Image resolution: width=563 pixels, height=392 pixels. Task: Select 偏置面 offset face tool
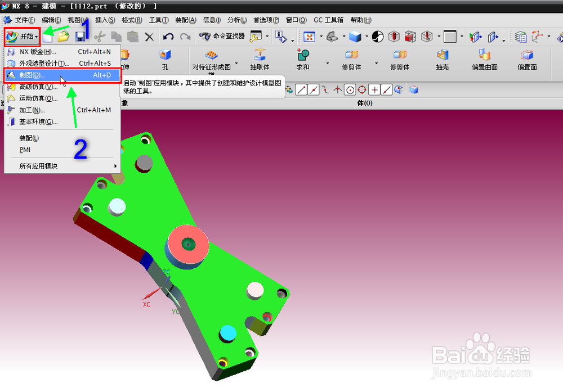point(527,60)
